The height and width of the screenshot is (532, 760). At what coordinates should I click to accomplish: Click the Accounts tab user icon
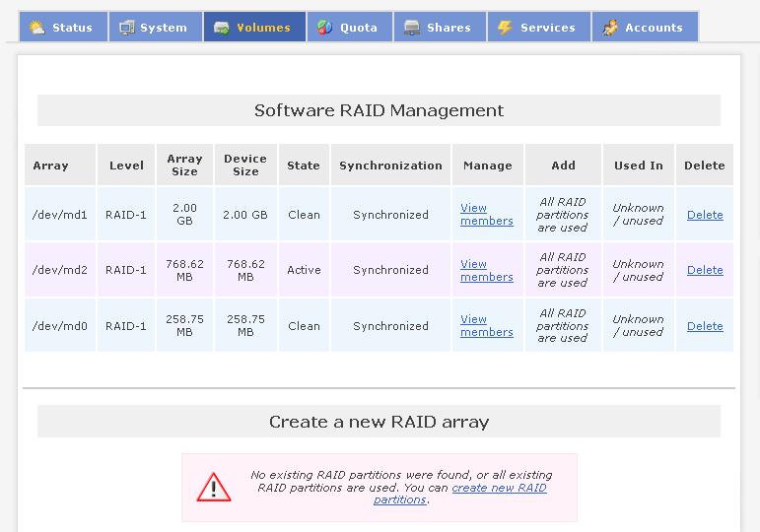pos(610,28)
